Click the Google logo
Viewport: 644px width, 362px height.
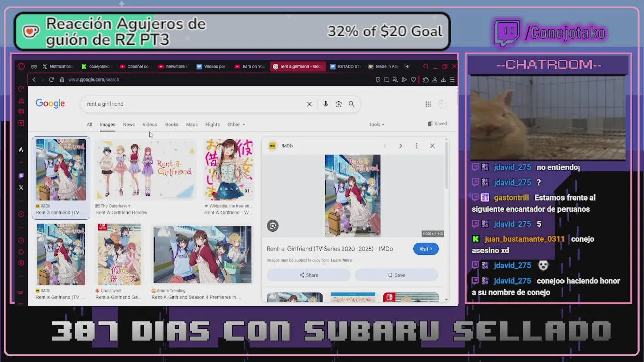click(x=50, y=104)
